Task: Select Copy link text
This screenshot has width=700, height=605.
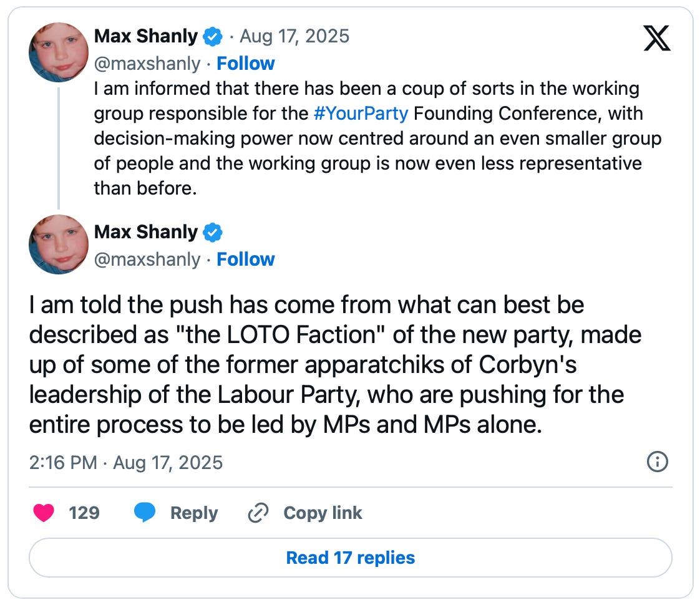Action: (x=323, y=513)
